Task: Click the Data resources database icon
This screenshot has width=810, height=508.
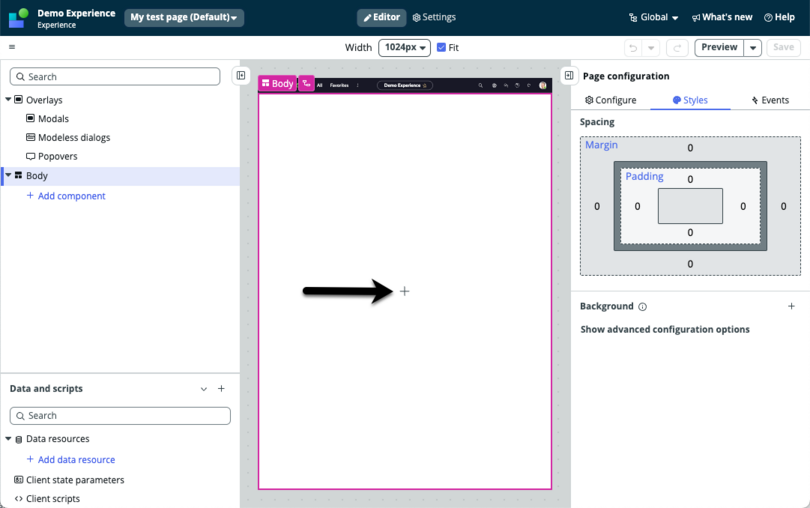Action: [19, 439]
